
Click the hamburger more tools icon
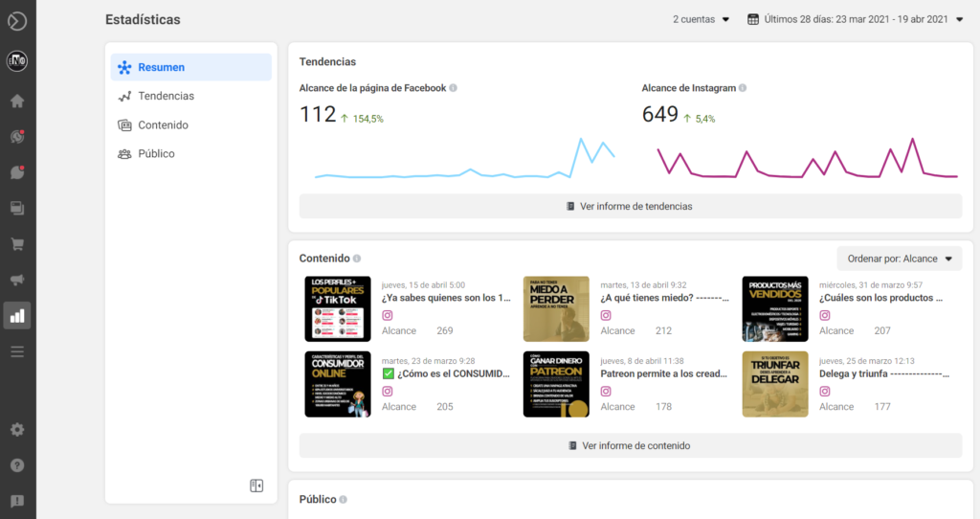click(17, 351)
